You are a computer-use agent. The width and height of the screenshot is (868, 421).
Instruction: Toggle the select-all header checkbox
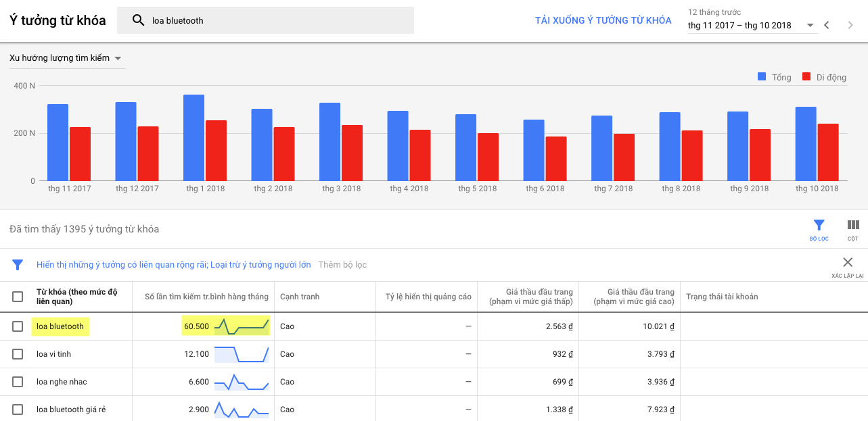18,297
